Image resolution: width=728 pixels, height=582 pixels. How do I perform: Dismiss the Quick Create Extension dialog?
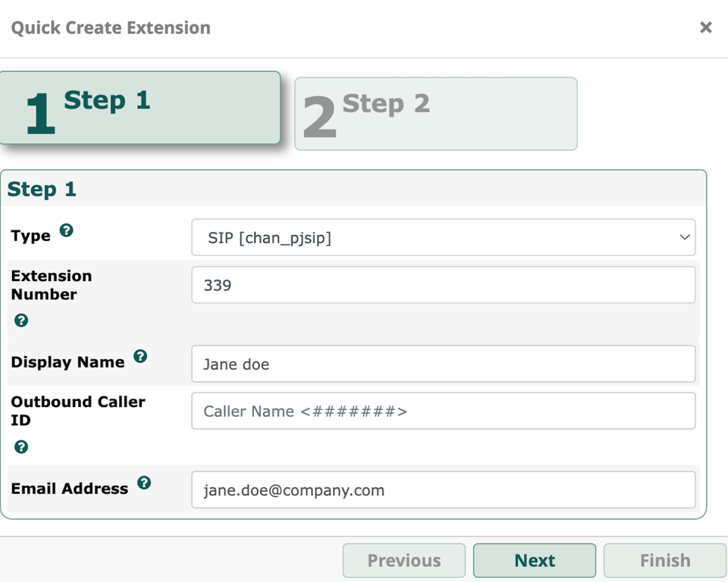click(x=706, y=27)
